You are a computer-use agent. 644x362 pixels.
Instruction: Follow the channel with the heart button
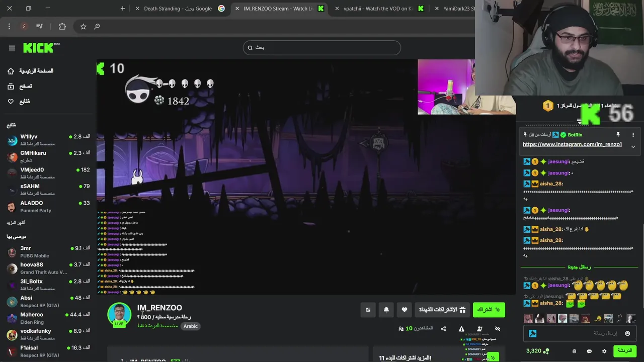[405, 310]
